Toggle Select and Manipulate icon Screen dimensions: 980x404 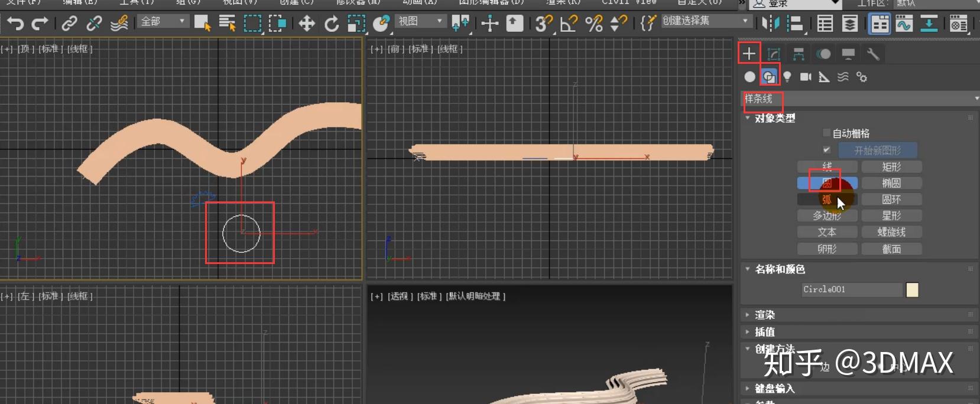490,24
